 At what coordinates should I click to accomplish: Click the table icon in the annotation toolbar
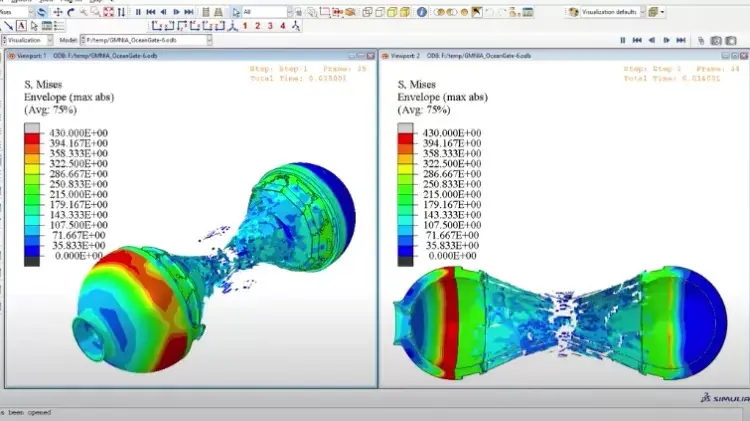(47, 26)
